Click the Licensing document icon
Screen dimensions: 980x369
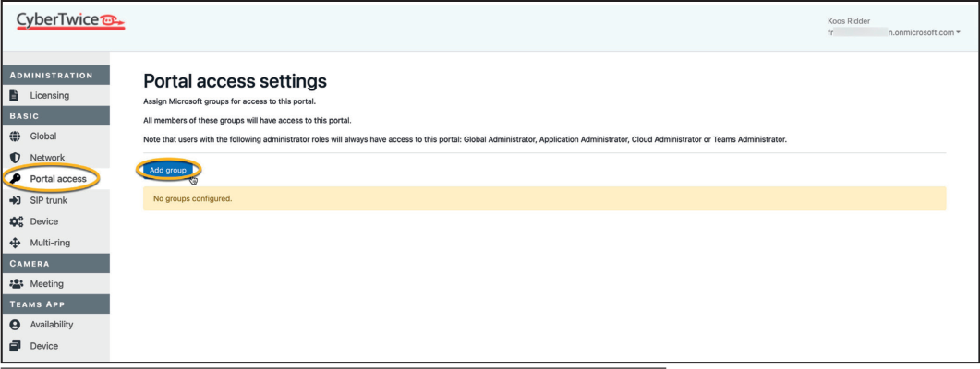(15, 96)
